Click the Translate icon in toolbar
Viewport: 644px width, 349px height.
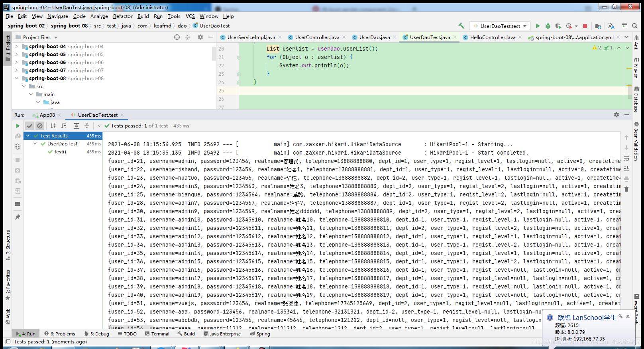(x=611, y=26)
